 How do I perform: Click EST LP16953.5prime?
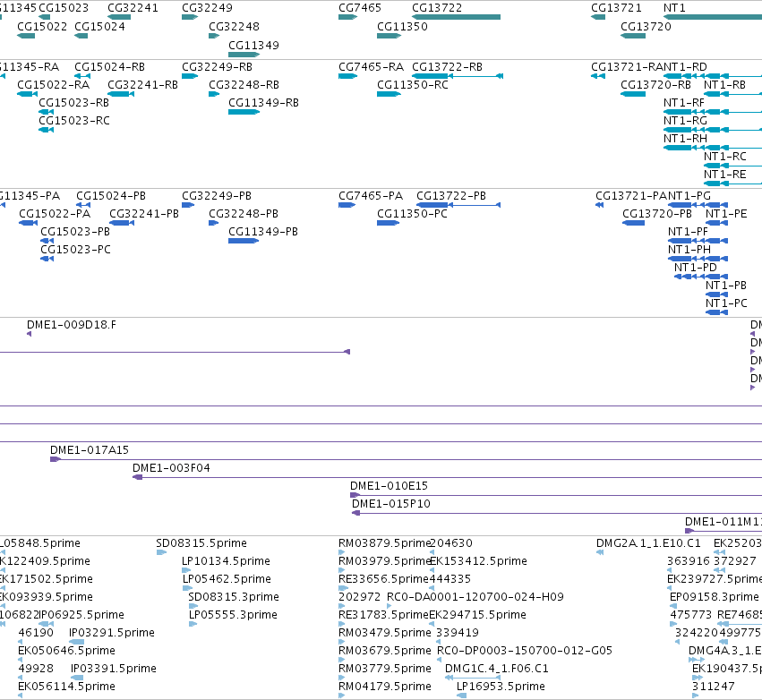click(501, 687)
